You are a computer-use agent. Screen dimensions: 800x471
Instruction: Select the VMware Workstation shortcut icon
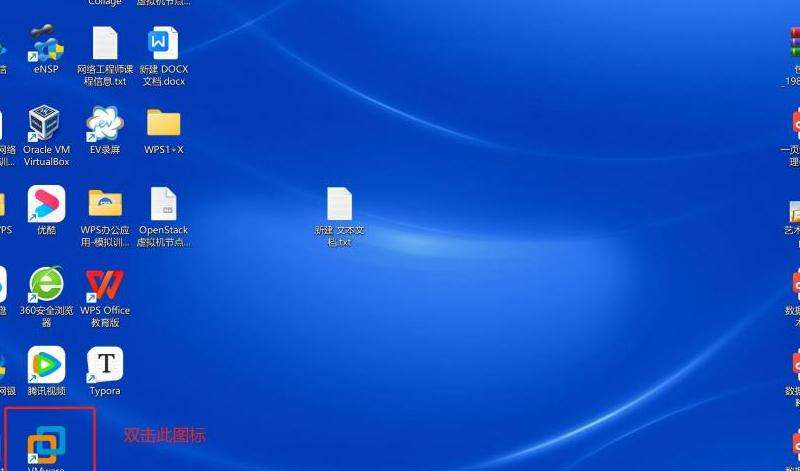(x=46, y=446)
